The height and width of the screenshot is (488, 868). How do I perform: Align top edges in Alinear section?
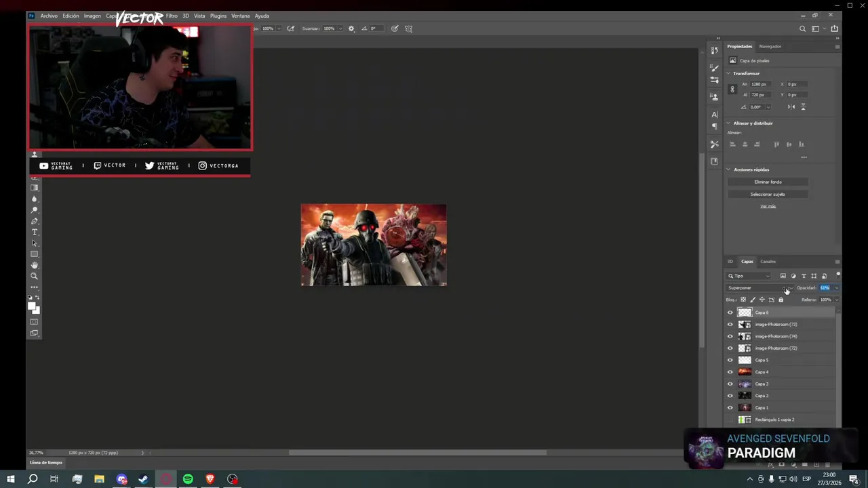[x=776, y=144]
